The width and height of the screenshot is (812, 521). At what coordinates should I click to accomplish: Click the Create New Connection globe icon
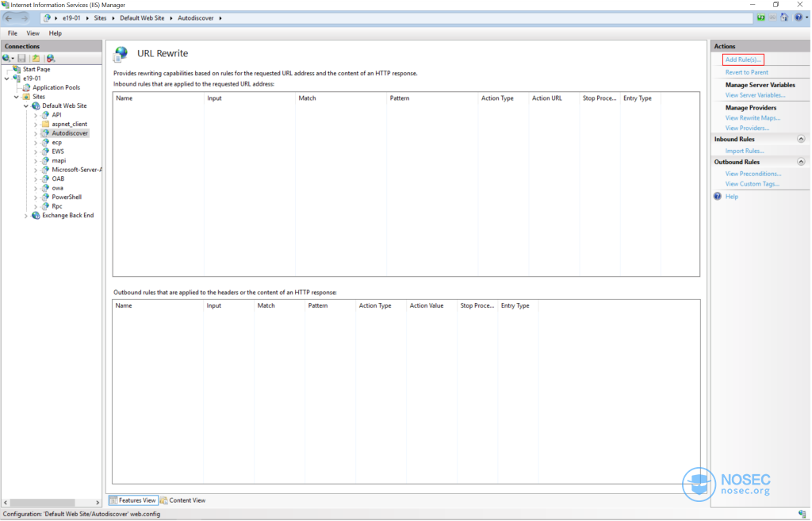(x=6, y=59)
